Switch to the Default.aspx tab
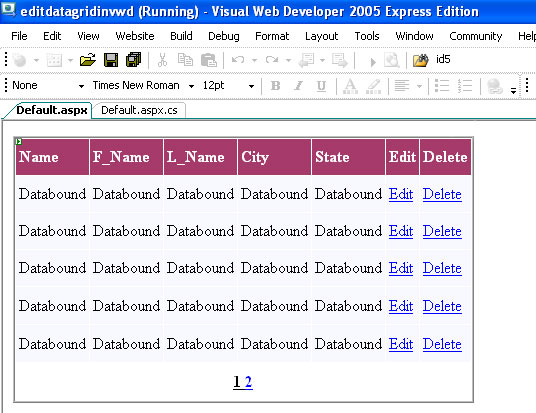 click(52, 110)
